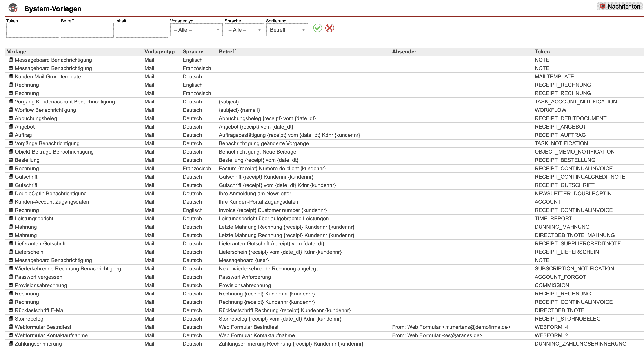Click the Vorlage column header
This screenshot has width=644, height=348.
16,51
